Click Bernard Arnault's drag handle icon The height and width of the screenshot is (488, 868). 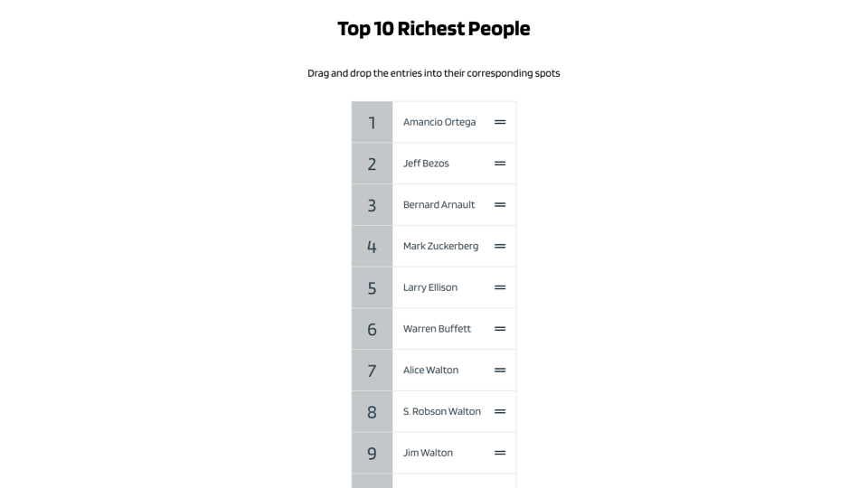[500, 205]
